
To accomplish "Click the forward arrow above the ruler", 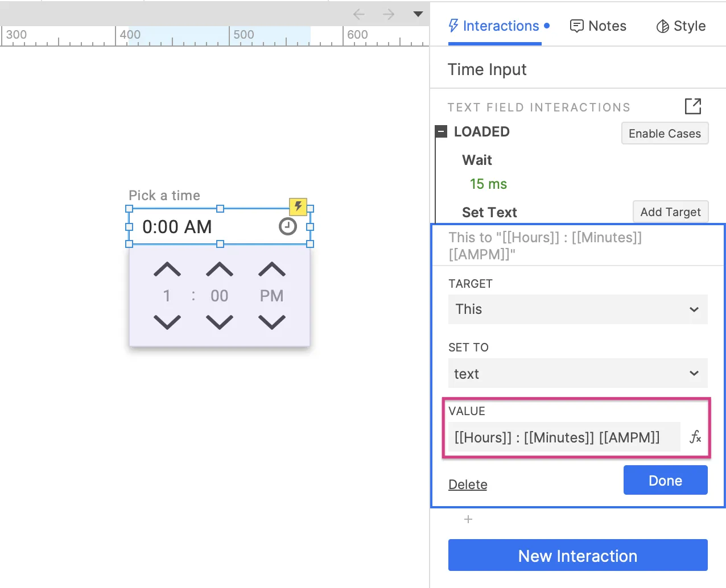I will [x=389, y=14].
